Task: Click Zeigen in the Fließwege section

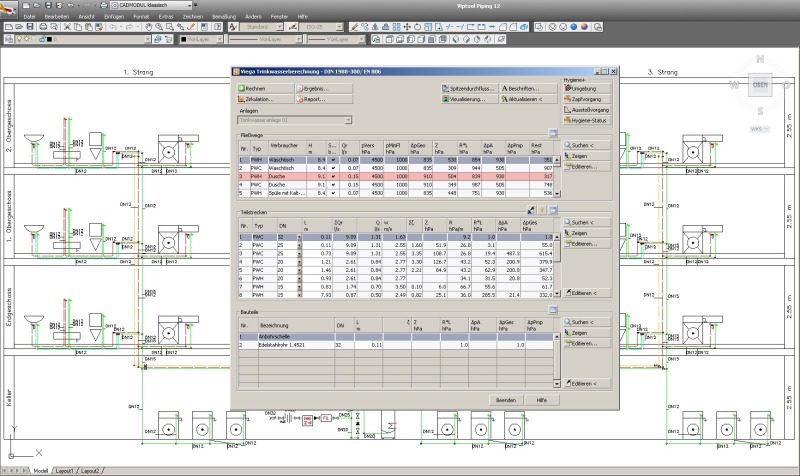Action: 587,156
